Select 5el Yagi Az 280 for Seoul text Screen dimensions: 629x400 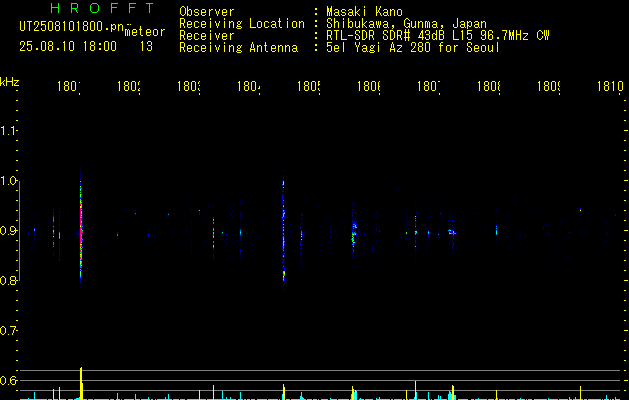[x=413, y=48]
